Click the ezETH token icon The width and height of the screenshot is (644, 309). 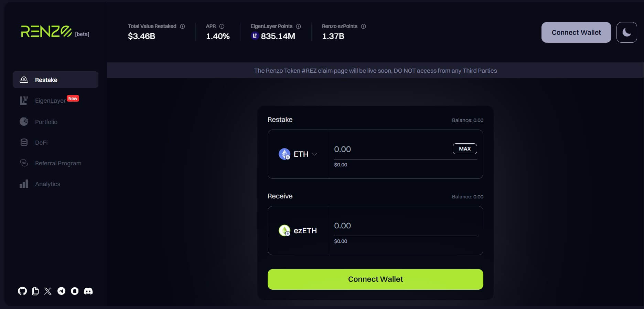[285, 230]
